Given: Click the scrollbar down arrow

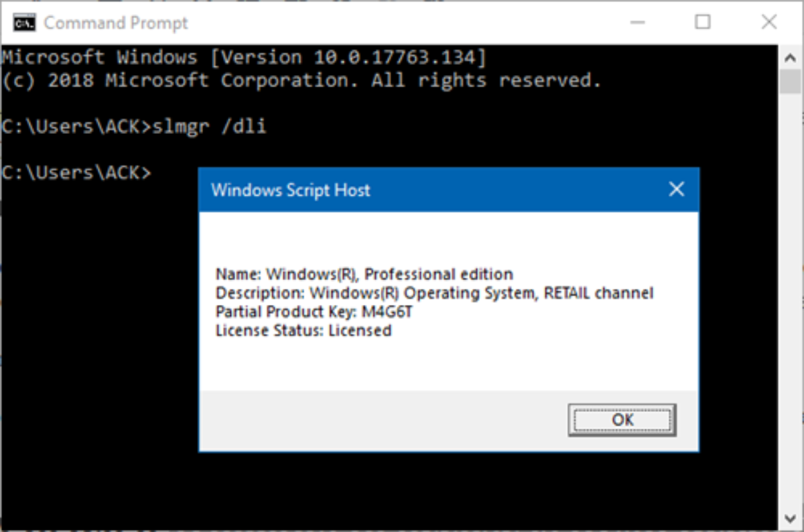Looking at the screenshot, I should 789,517.
